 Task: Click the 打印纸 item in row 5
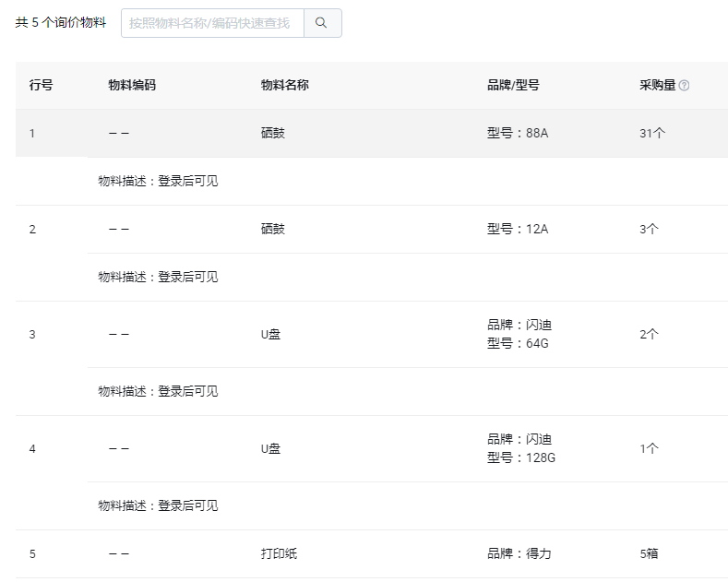click(279, 553)
